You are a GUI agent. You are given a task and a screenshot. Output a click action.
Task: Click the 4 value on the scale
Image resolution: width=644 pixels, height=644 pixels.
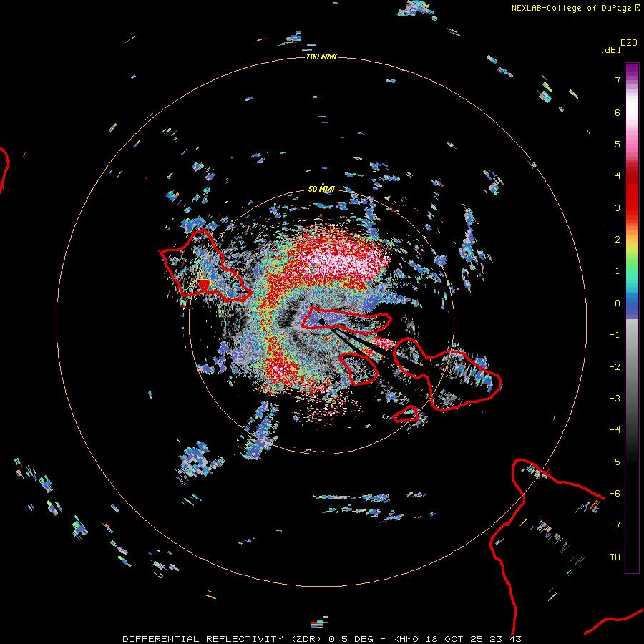click(x=618, y=176)
